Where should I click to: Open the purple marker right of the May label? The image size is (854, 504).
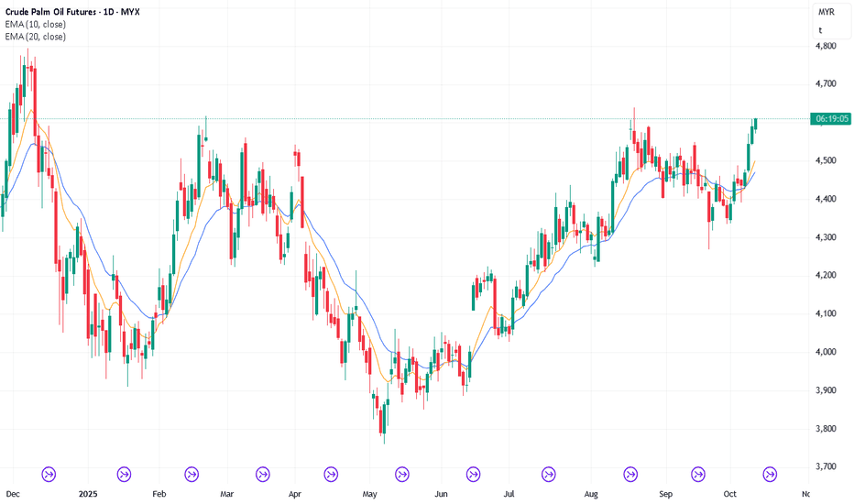pos(402,474)
